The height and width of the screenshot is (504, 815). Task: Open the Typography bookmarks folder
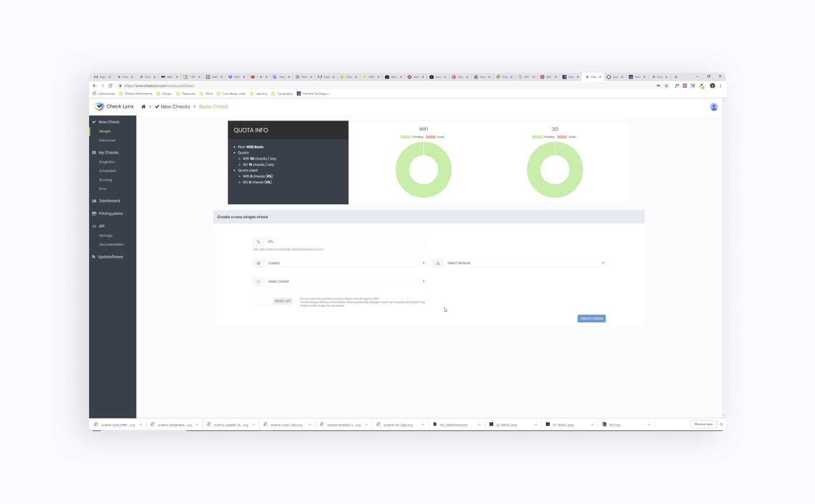point(282,93)
